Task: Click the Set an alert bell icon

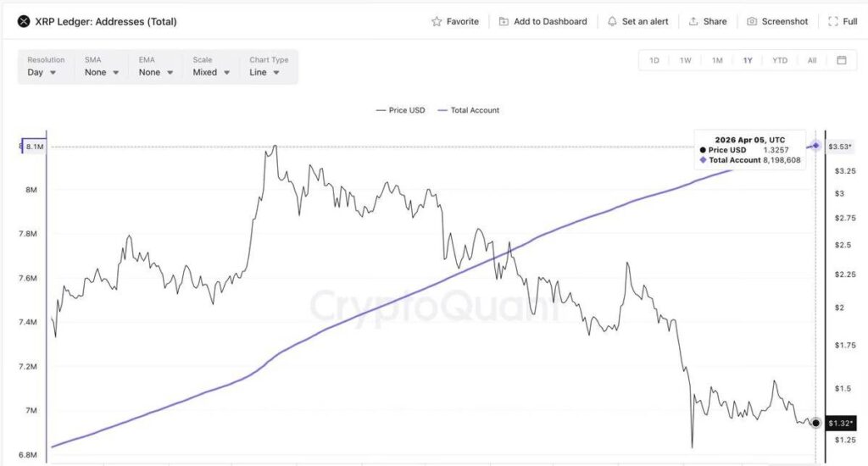Action: coord(613,21)
